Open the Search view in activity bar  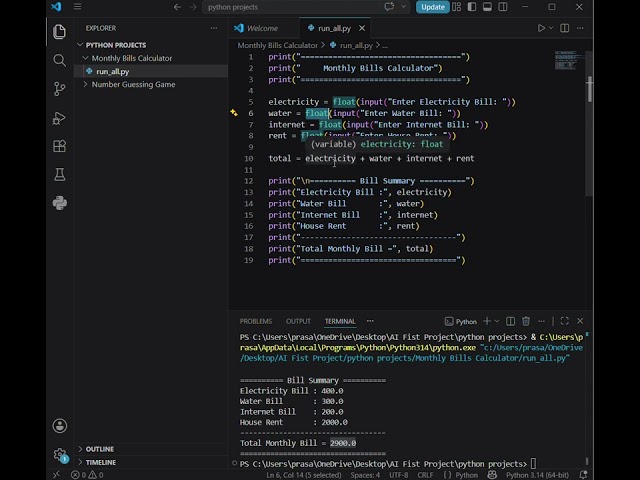(60, 60)
